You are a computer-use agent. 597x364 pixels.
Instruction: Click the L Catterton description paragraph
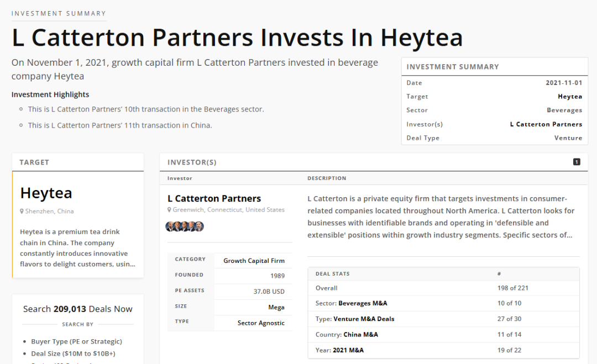(x=441, y=217)
